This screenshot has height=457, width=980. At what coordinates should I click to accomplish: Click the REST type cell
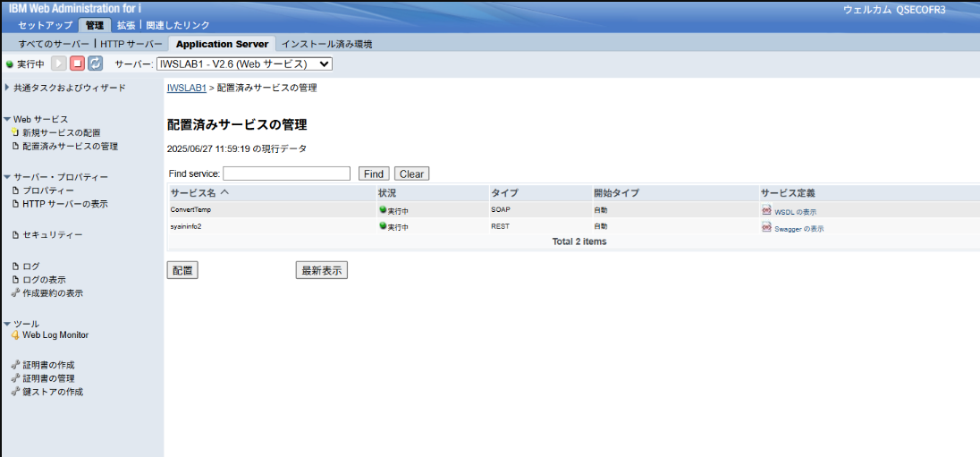coord(500,226)
